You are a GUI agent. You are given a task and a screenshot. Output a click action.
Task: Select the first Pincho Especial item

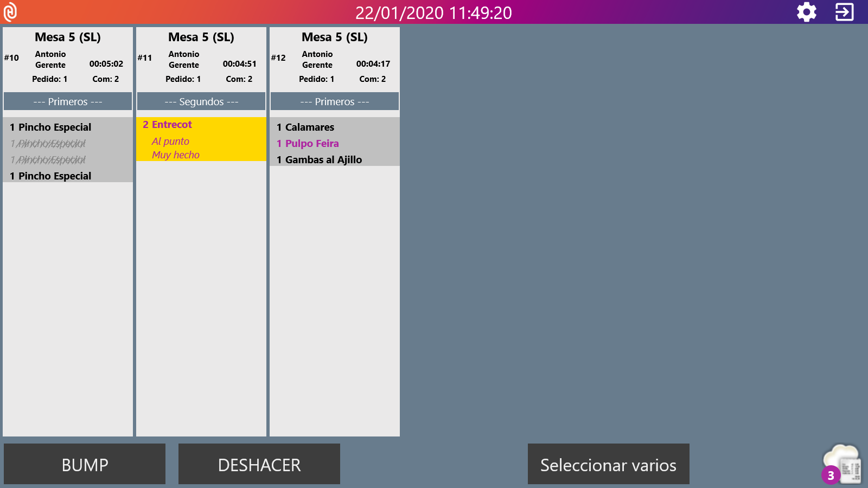pos(55,127)
